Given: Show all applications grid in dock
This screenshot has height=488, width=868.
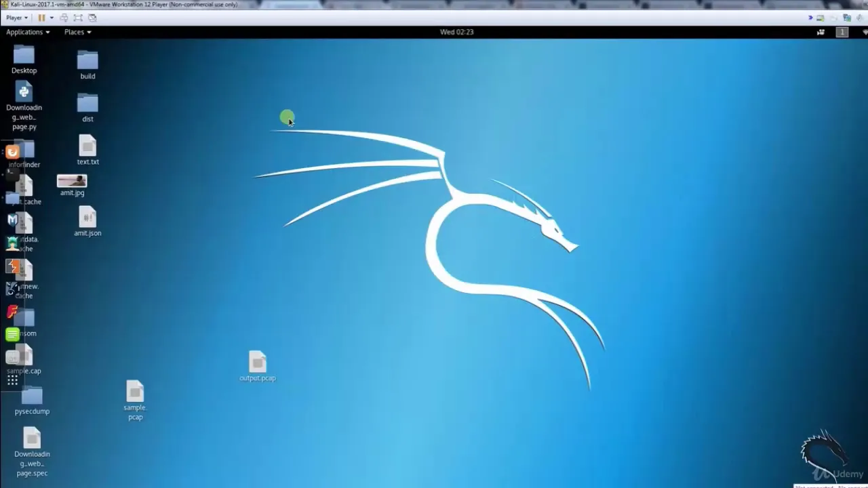Looking at the screenshot, I should [x=12, y=380].
